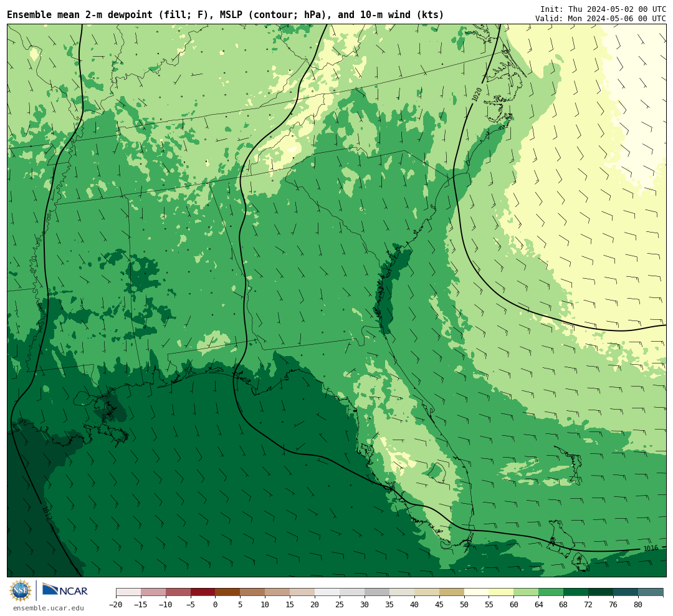Click the 60 colorbar tick label
The width and height of the screenshot is (673, 616).
(x=514, y=604)
